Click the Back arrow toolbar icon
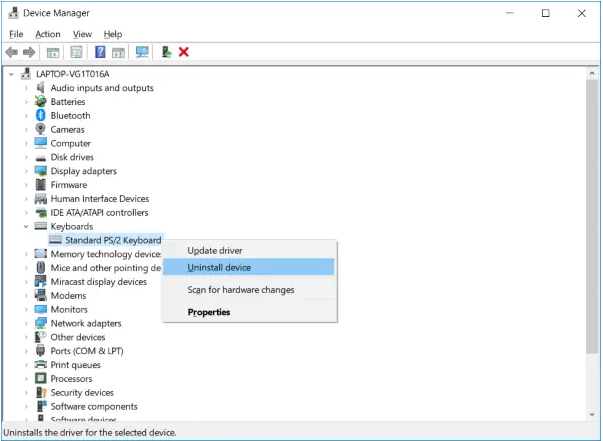603x441 pixels. (12, 52)
